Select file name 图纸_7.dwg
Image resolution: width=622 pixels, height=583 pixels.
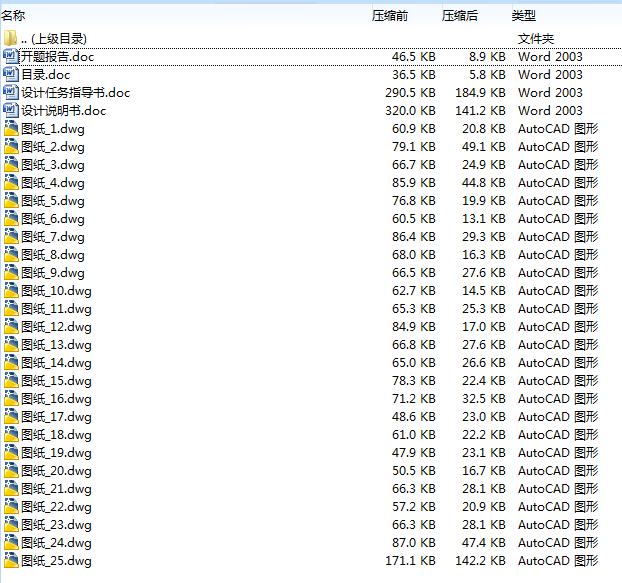tap(53, 237)
